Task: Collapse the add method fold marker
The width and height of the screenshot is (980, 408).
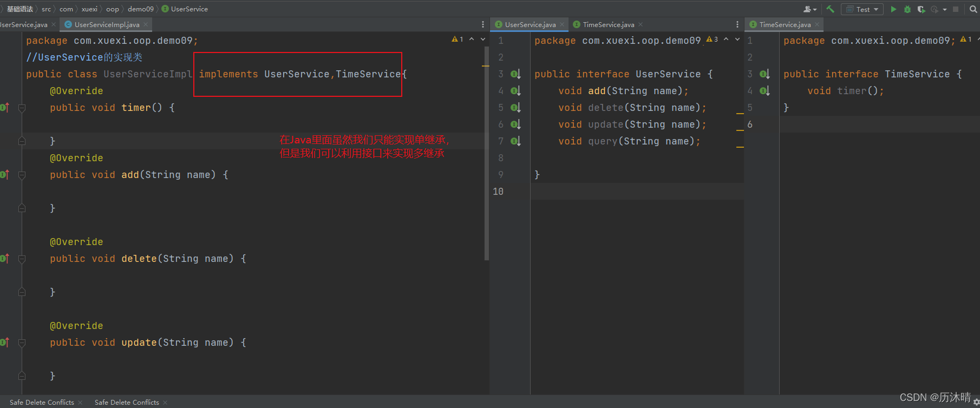Action: click(22, 175)
